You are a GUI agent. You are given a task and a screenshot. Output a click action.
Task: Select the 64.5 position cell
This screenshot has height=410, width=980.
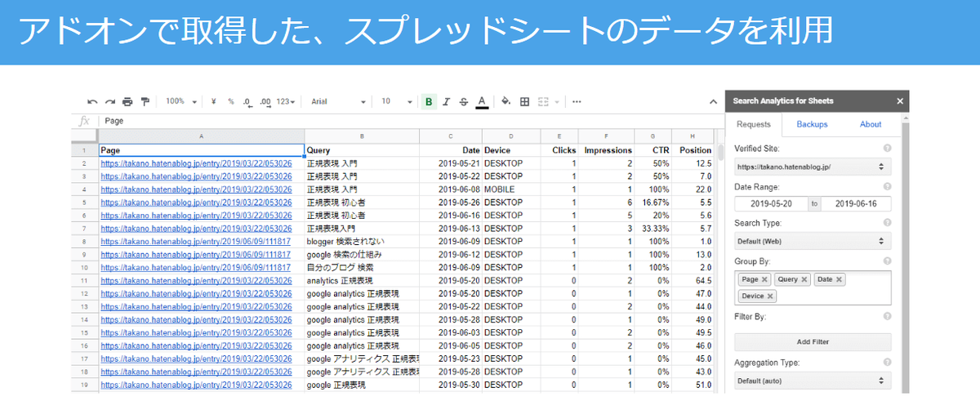coord(693,281)
